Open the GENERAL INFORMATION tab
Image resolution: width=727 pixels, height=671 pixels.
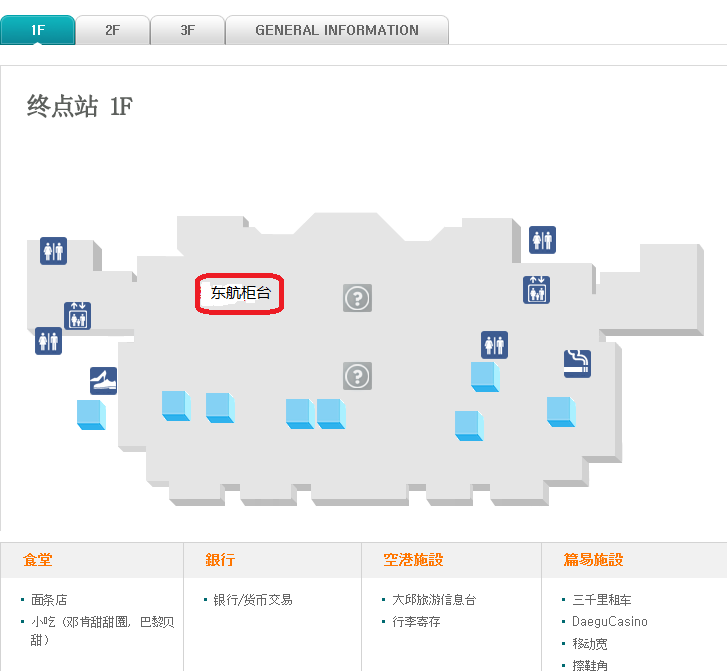[337, 30]
